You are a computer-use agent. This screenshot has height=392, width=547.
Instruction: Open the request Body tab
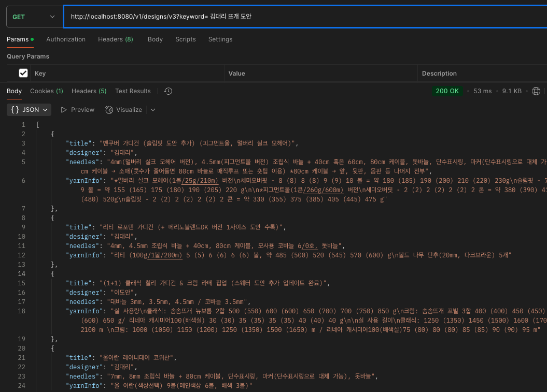[155, 39]
